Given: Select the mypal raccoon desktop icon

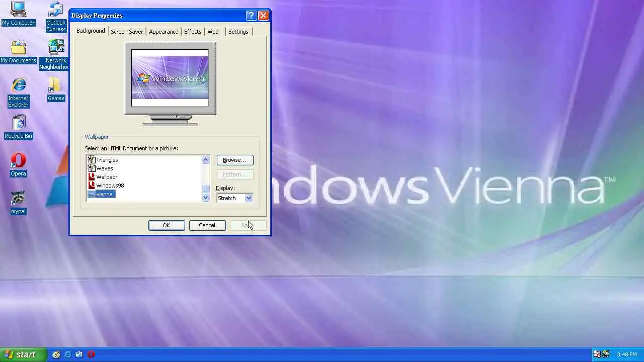Looking at the screenshot, I should click(x=18, y=203).
